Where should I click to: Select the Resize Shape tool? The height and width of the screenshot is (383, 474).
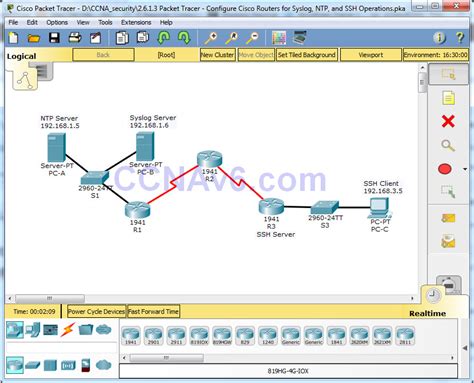coord(448,191)
